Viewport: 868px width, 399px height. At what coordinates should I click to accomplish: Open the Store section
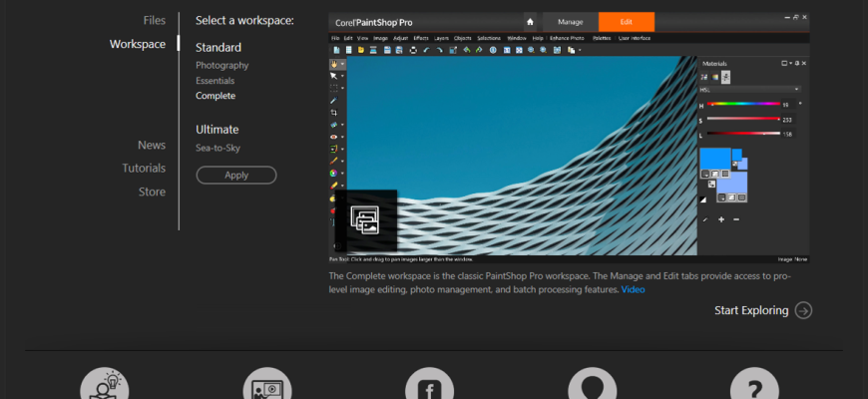[x=153, y=193]
